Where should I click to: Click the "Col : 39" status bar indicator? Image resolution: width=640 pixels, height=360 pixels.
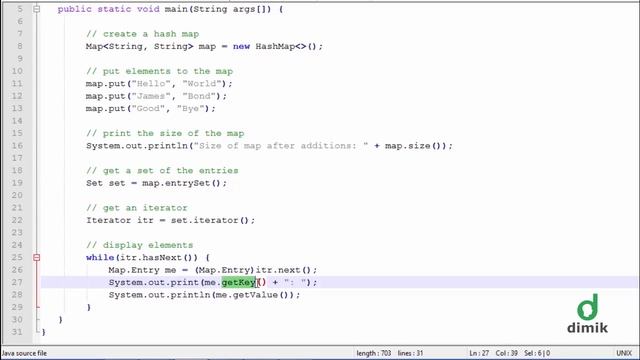[x=507, y=353]
